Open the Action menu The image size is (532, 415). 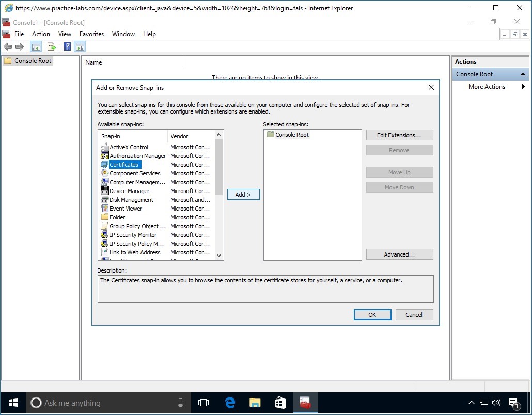(x=41, y=34)
